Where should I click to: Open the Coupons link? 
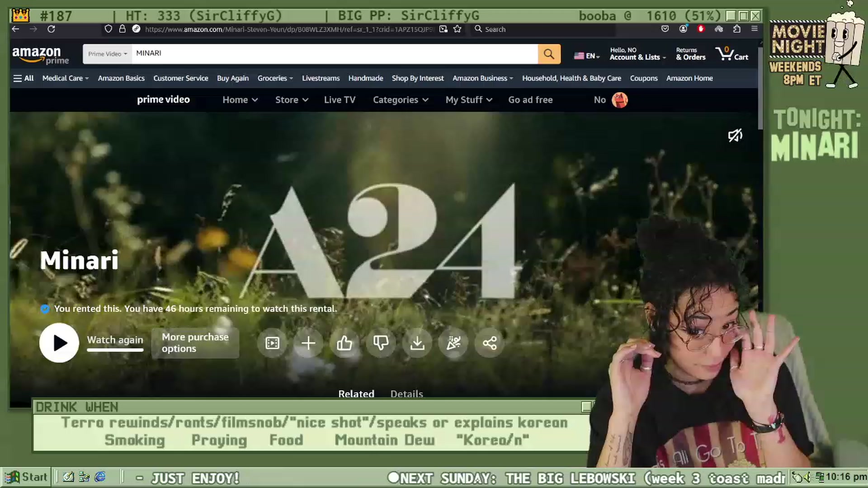coord(644,78)
